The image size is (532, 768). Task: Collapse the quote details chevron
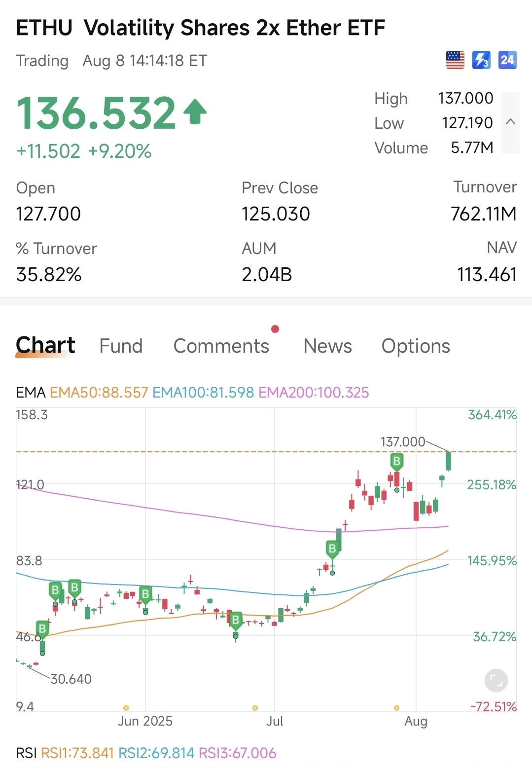pos(511,122)
